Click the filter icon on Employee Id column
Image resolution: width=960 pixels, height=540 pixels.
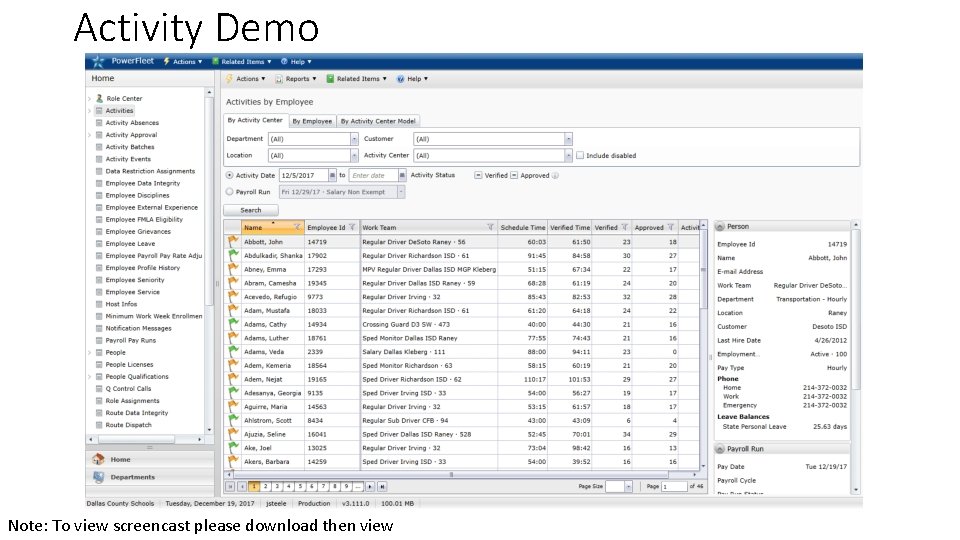pyautogui.click(x=352, y=227)
